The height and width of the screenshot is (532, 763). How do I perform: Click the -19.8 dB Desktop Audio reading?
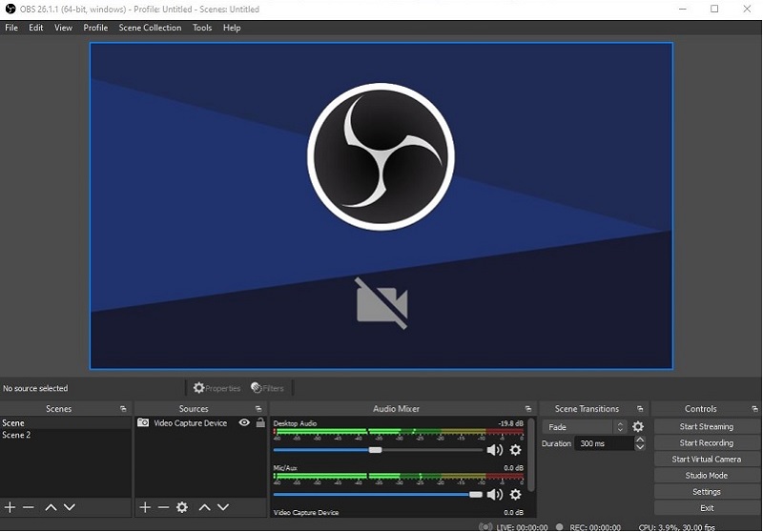510,423
